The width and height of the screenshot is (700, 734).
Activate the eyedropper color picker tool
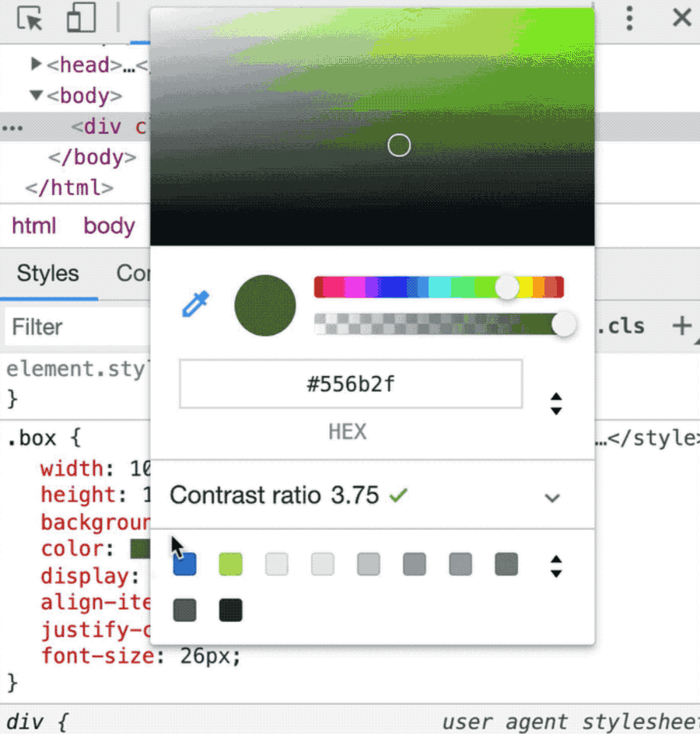click(196, 305)
